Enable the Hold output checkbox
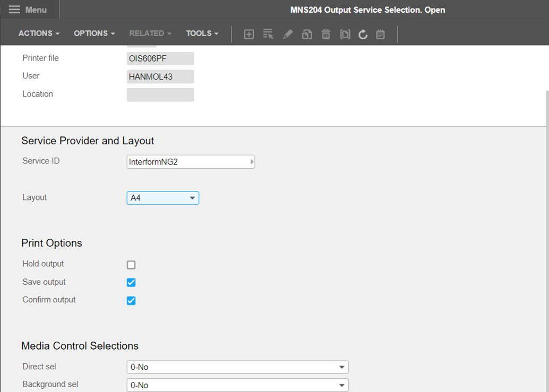Viewport: 549px width, 392px height. click(x=131, y=265)
